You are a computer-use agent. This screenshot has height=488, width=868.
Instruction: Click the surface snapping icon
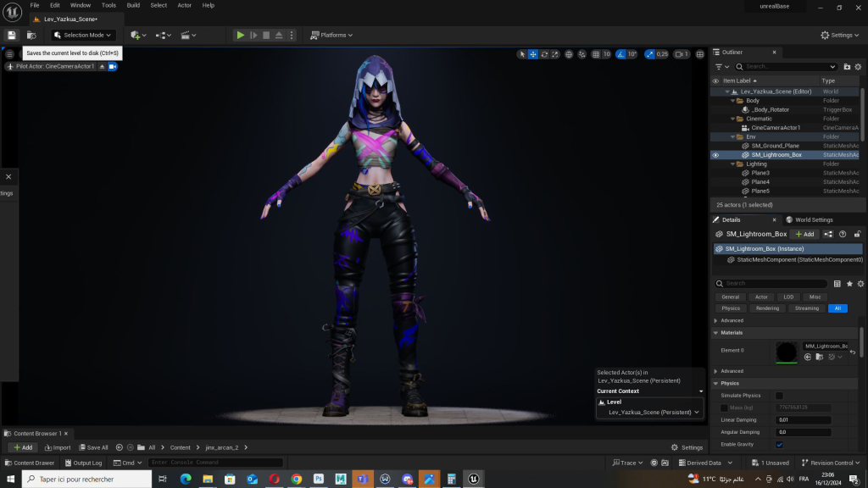[581, 54]
